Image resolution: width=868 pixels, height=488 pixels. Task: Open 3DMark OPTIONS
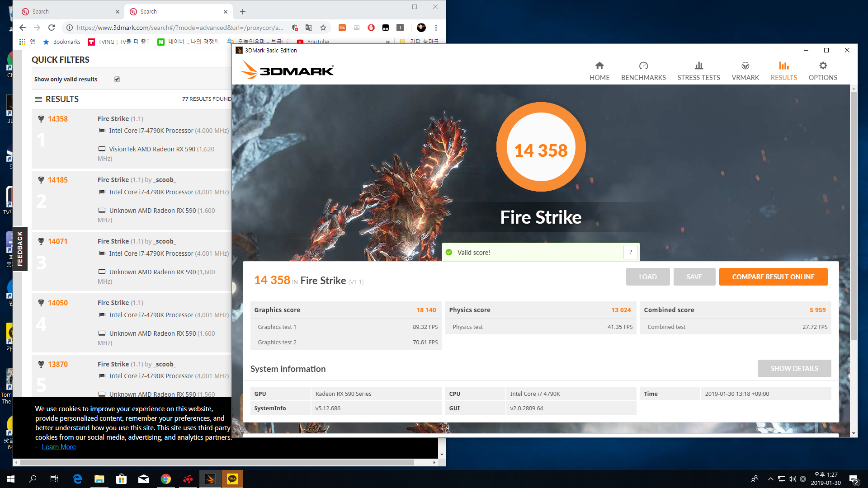pos(823,71)
